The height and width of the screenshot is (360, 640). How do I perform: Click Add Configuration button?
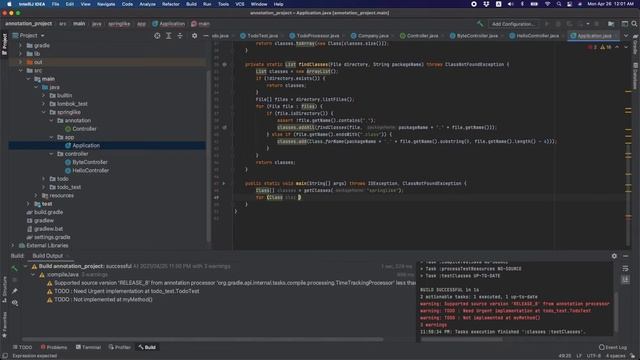tap(513, 24)
